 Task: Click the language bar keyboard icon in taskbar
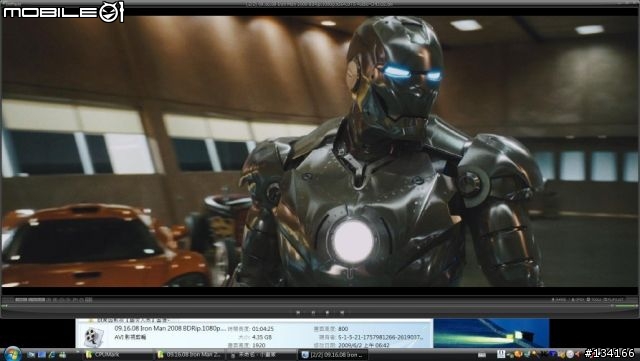click(482, 354)
